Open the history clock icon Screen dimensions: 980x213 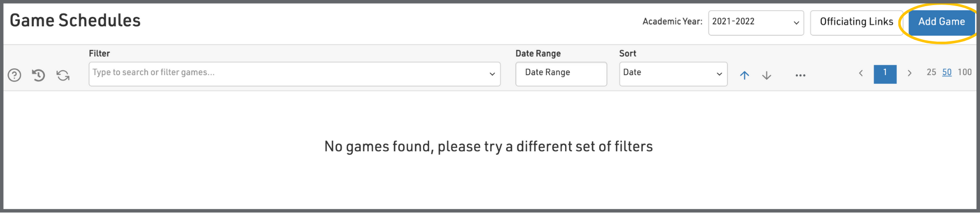pos(38,75)
